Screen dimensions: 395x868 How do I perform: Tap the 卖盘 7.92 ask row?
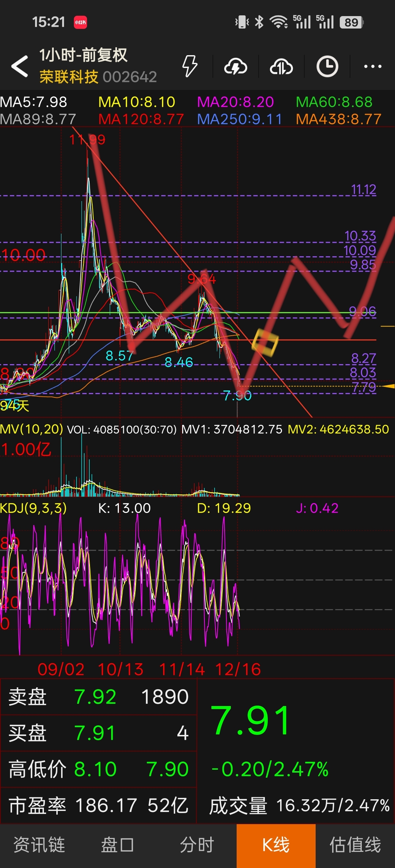[98, 697]
